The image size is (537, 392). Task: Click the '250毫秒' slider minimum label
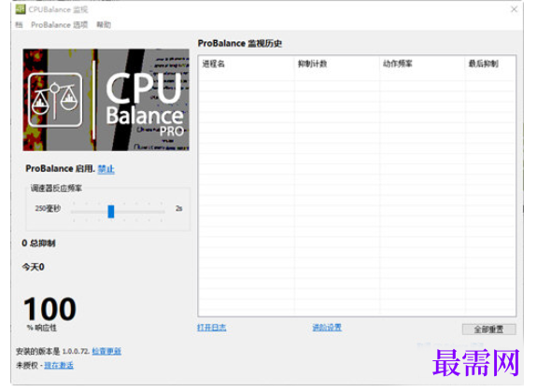(48, 208)
